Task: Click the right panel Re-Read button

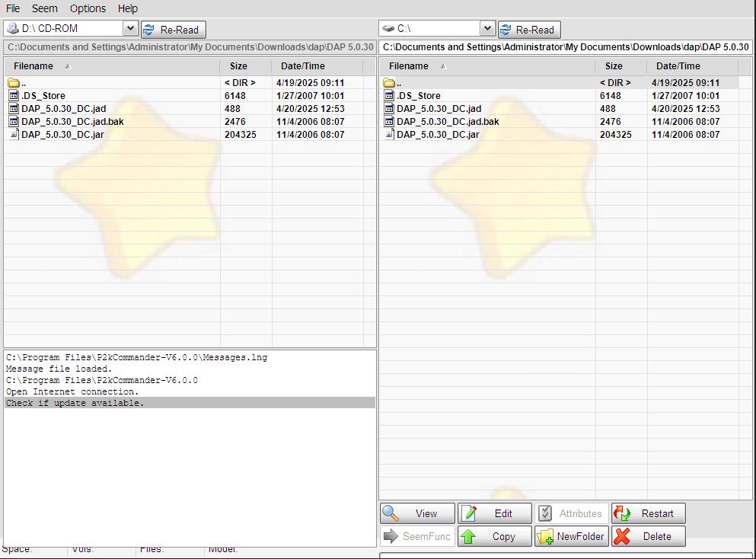Action: [529, 30]
